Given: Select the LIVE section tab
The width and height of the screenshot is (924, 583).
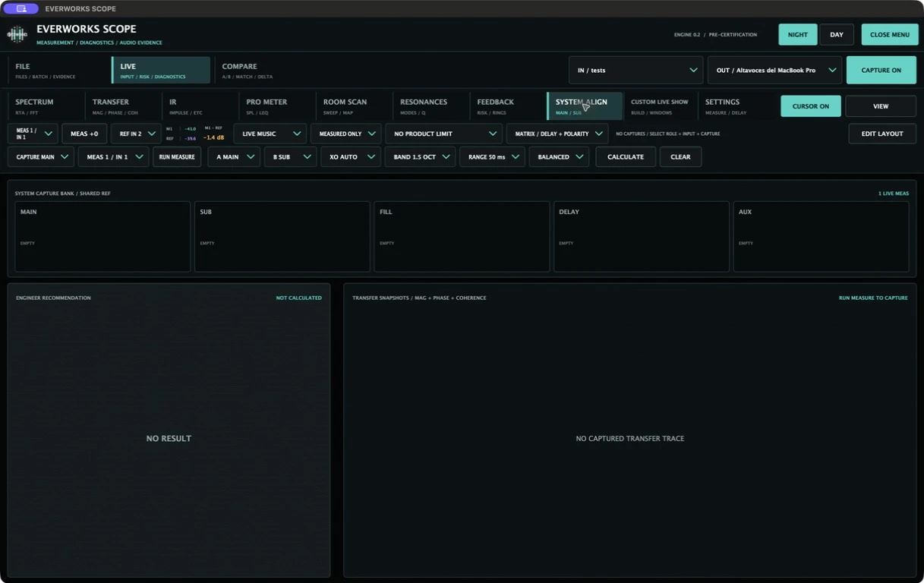Looking at the screenshot, I should tap(161, 70).
